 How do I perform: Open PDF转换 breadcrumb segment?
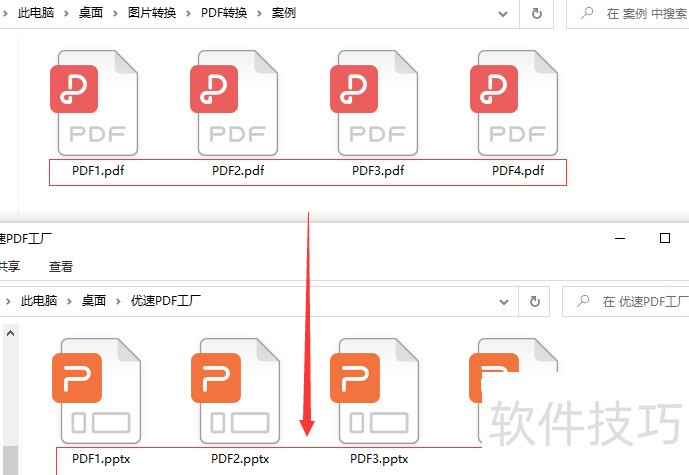click(x=224, y=13)
